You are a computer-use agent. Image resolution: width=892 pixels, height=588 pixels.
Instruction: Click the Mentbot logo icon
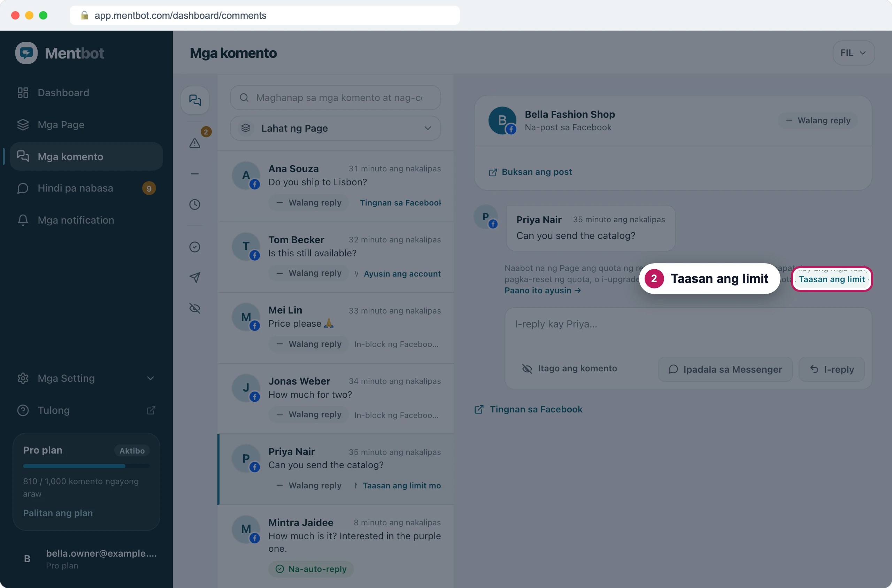[x=26, y=53]
